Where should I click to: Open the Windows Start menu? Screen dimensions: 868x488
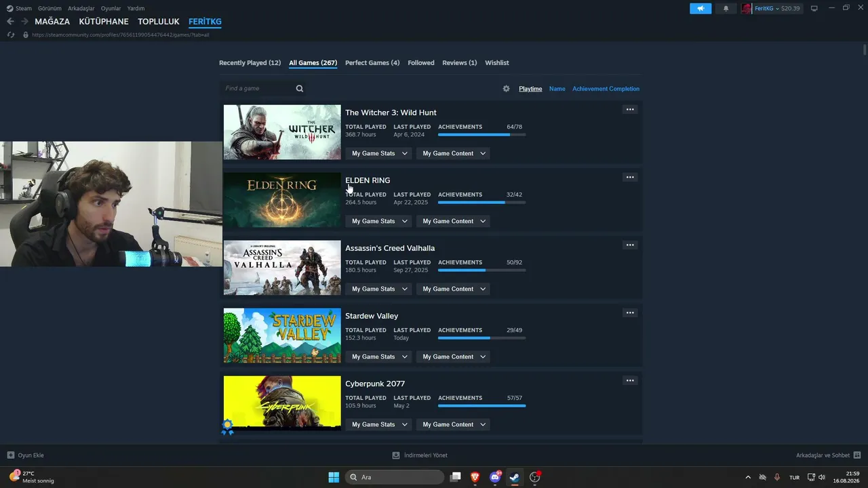click(334, 477)
